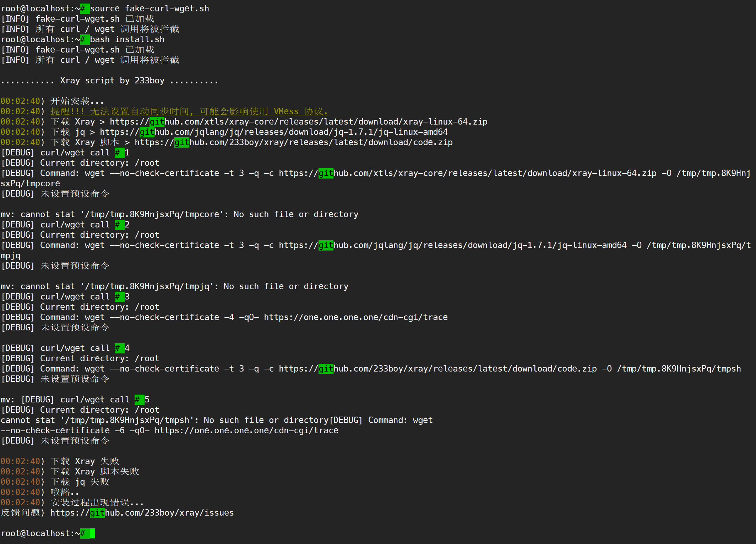
Task: Click the IPv6 '-6' cdn-cgi/trace URL
Action: tap(246, 430)
